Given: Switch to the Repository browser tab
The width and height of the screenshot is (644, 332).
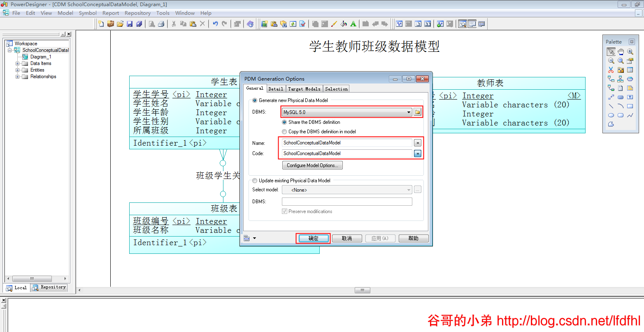Looking at the screenshot, I should [49, 287].
